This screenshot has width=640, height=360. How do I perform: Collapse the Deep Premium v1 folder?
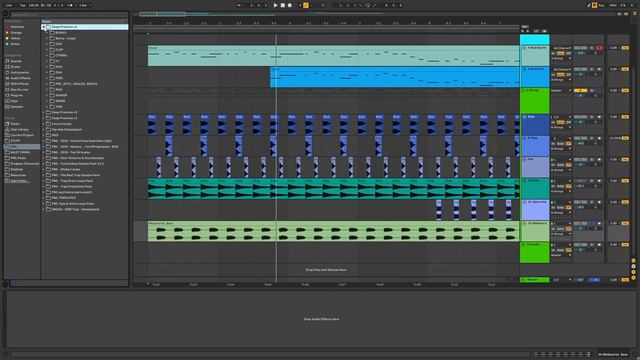coord(43,27)
